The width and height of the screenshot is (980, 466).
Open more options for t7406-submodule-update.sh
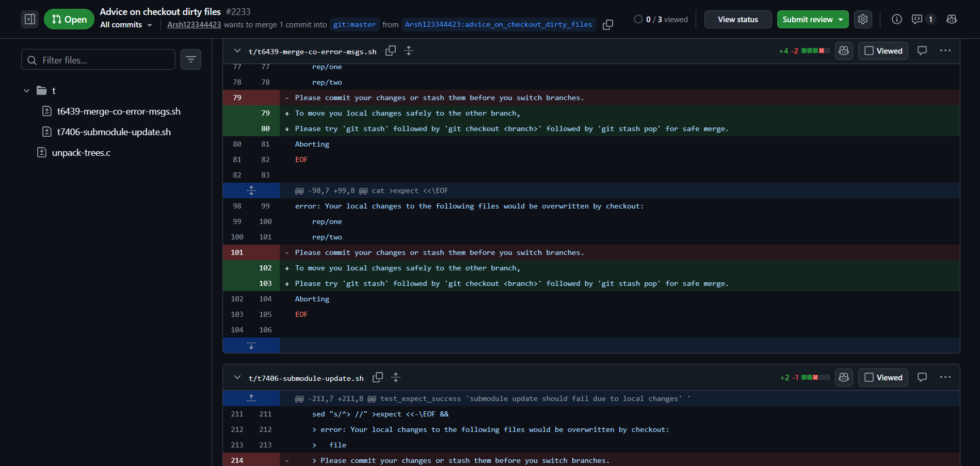945,377
